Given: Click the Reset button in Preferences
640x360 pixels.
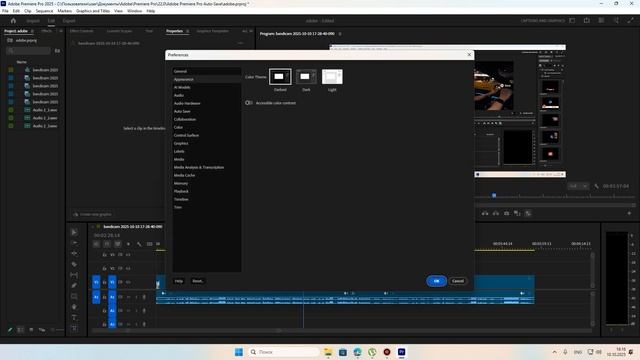Looking at the screenshot, I should tap(198, 281).
